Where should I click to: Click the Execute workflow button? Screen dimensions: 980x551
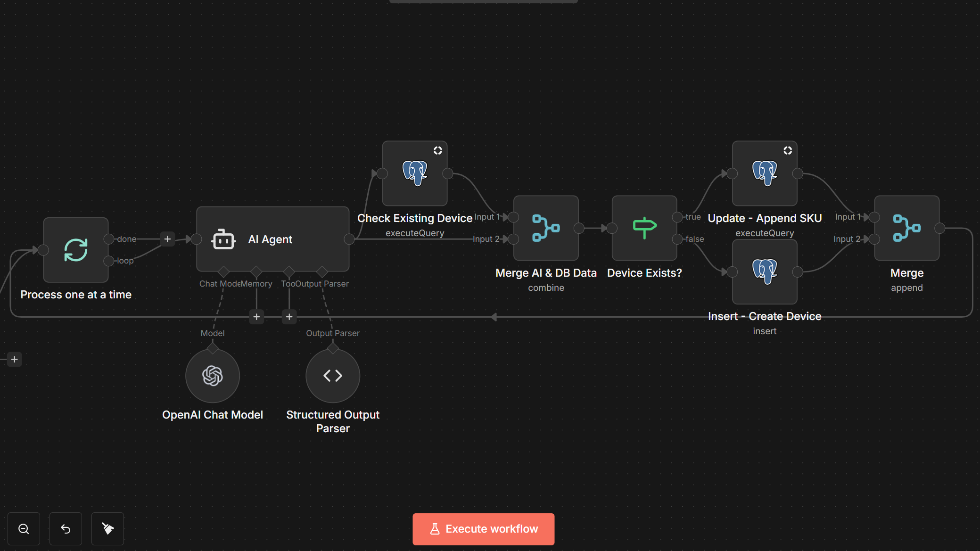(x=483, y=529)
